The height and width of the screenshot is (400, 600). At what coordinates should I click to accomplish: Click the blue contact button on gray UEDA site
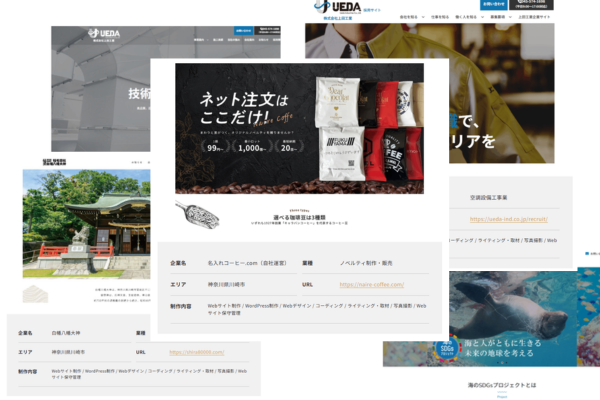click(242, 31)
